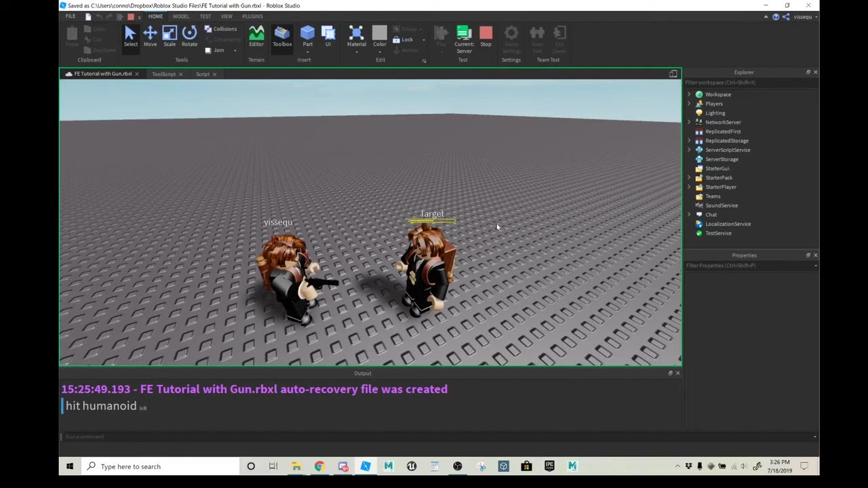Select TestService in the Explorer
868x488 pixels.
(718, 233)
